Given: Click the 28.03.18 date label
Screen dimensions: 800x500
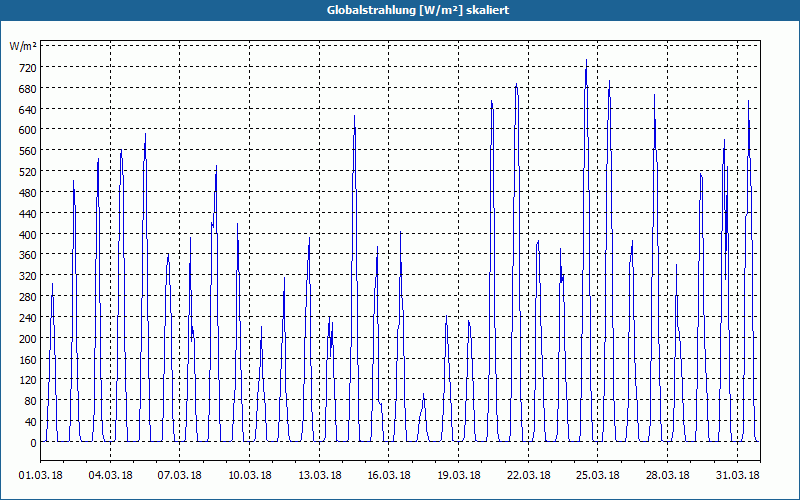Looking at the screenshot, I should (x=667, y=475).
